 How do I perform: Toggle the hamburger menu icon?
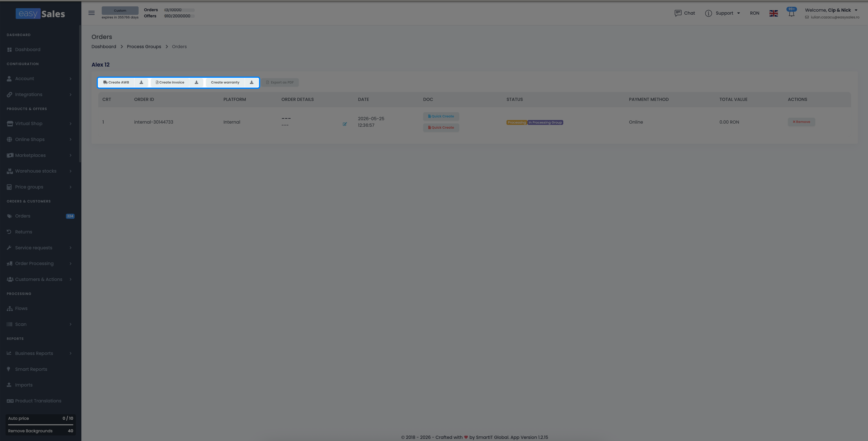(x=91, y=13)
